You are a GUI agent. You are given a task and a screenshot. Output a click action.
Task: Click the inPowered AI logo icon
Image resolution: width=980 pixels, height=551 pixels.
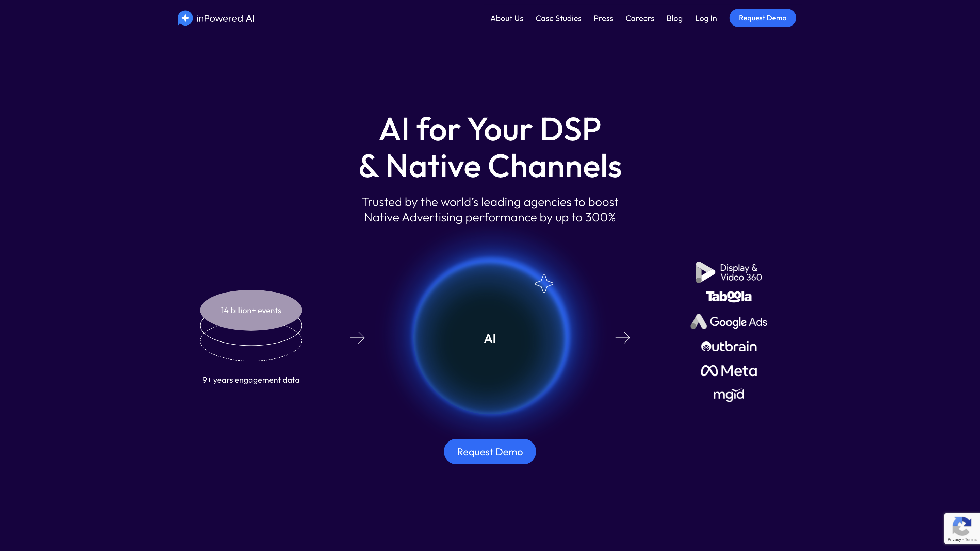(185, 18)
